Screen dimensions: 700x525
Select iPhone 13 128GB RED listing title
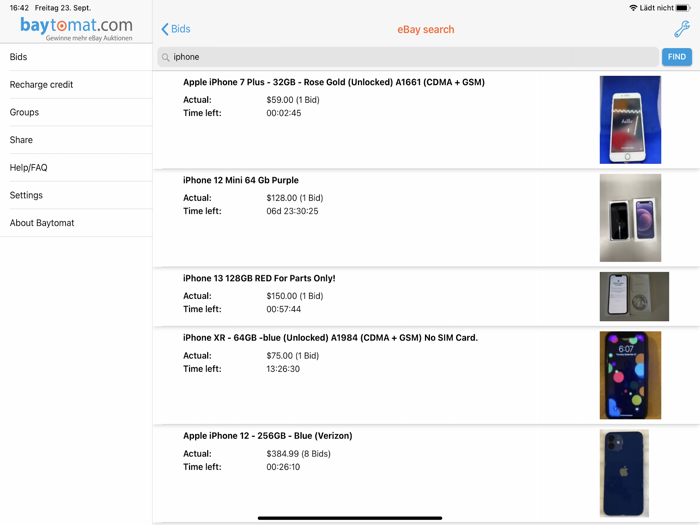(259, 279)
